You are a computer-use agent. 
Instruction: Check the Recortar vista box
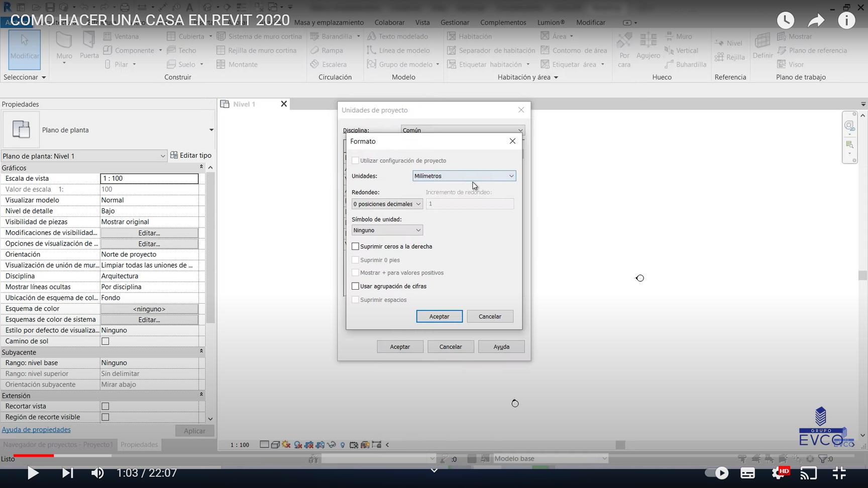pos(105,406)
